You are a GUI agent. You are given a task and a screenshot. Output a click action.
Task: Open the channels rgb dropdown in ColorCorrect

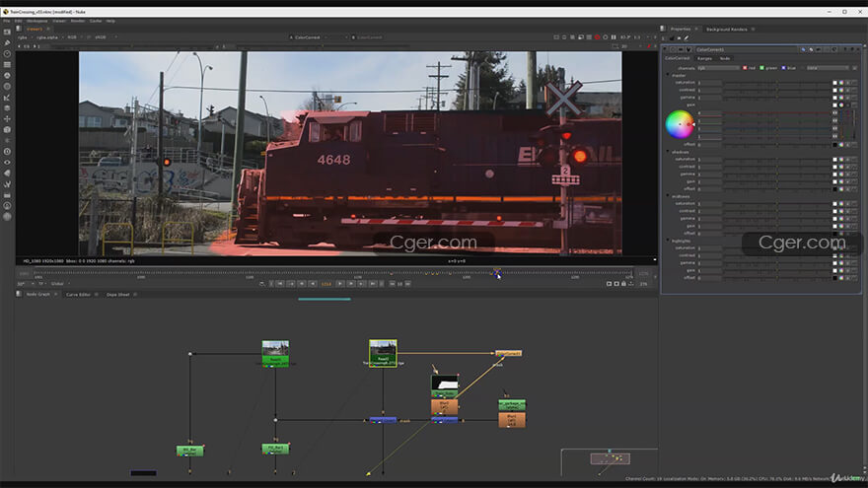click(x=718, y=68)
